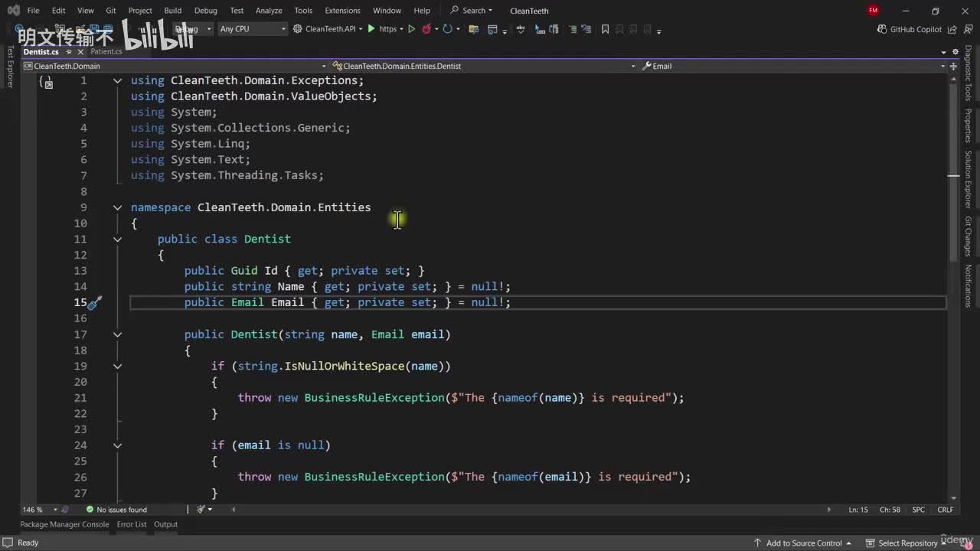
Task: Click Add to Source Control
Action: 804,543
